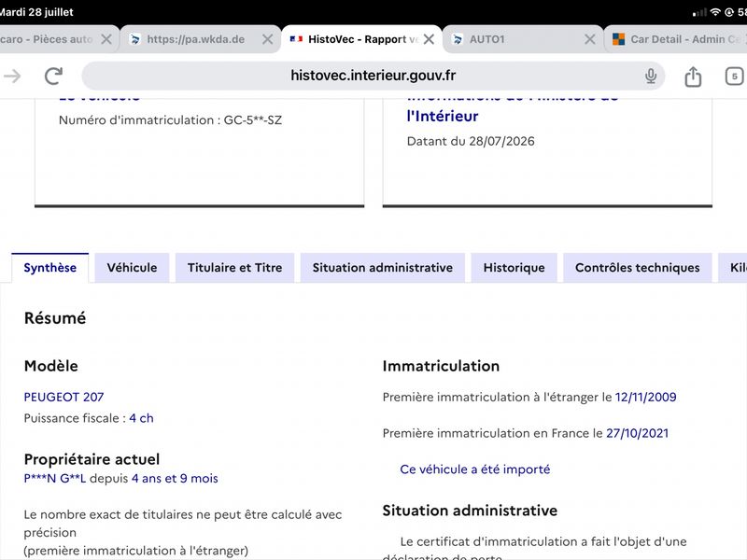
Task: Open the Synthèse tab
Action: 50,268
